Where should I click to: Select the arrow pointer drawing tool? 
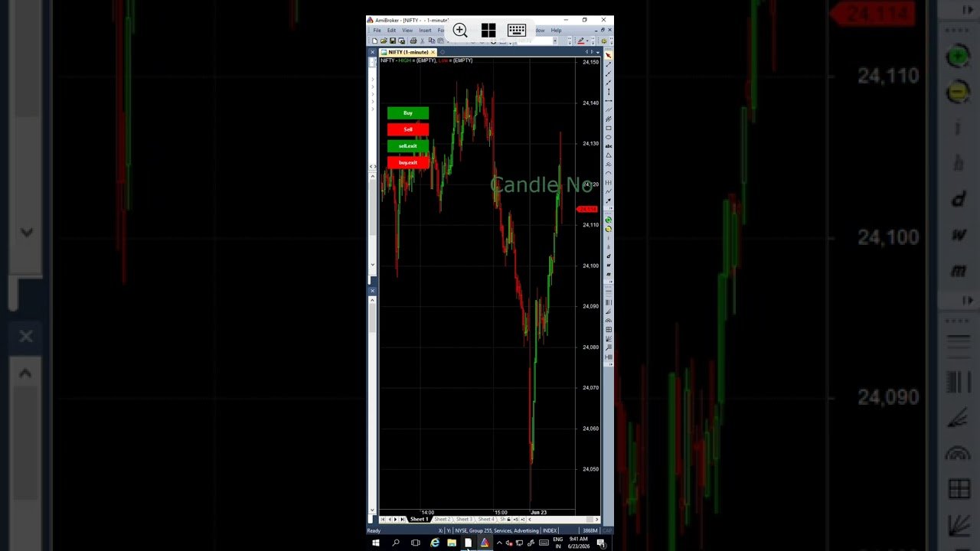click(609, 55)
